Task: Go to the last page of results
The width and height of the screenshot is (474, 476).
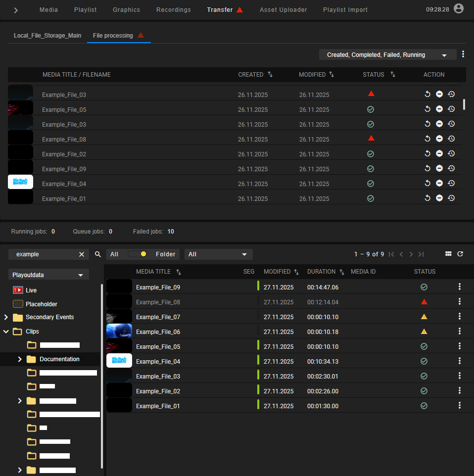Action: coord(421,254)
